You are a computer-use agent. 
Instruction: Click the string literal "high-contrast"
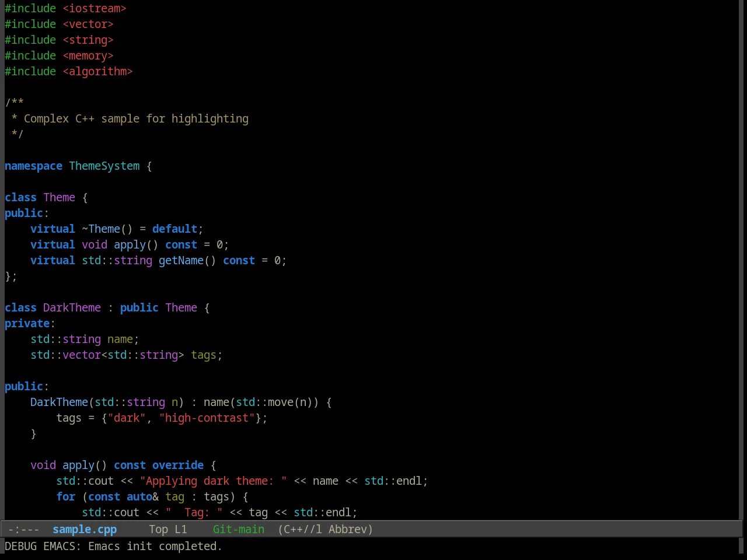(207, 418)
